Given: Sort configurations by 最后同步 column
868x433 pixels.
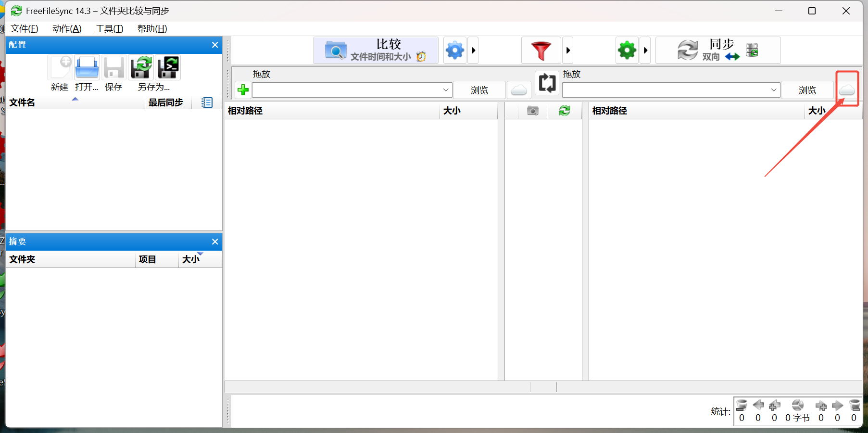Looking at the screenshot, I should (x=167, y=102).
